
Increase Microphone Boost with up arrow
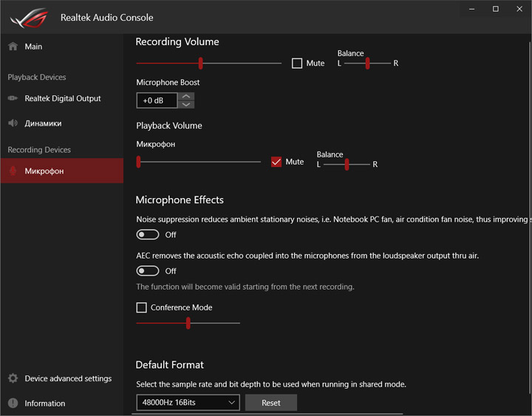click(187, 96)
